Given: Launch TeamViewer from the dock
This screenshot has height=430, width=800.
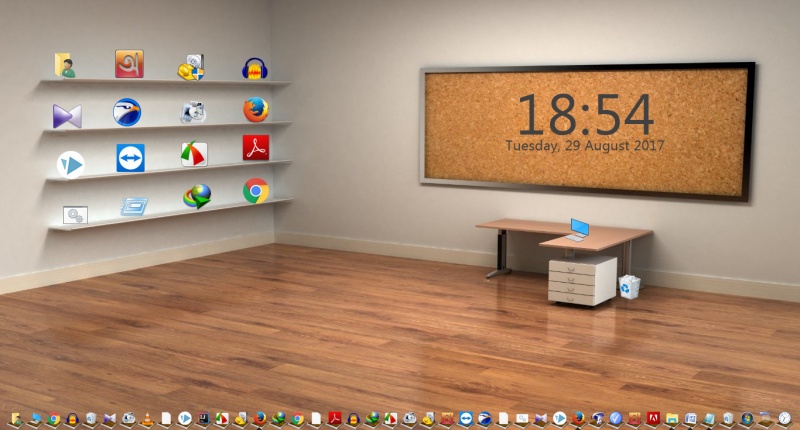Looking at the screenshot, I should [x=466, y=418].
